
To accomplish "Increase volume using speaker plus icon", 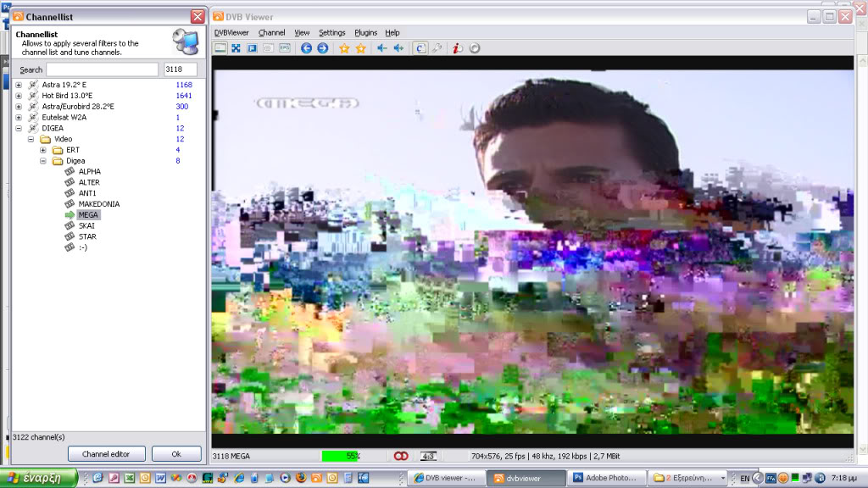I will [x=398, y=48].
